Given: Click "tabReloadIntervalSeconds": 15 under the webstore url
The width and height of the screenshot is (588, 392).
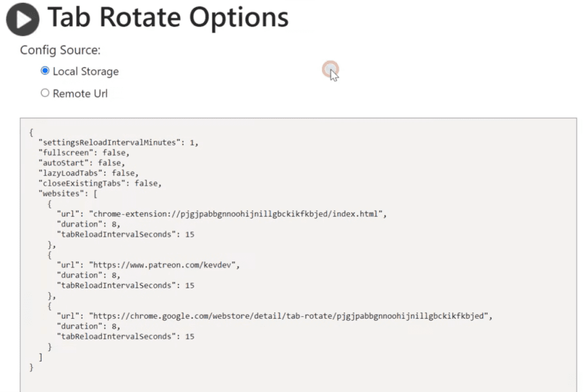Looking at the screenshot, I should click(x=126, y=336).
